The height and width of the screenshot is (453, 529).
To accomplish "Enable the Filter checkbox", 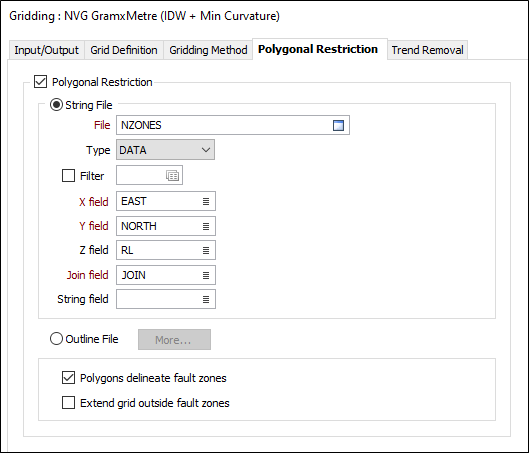I will (x=68, y=175).
